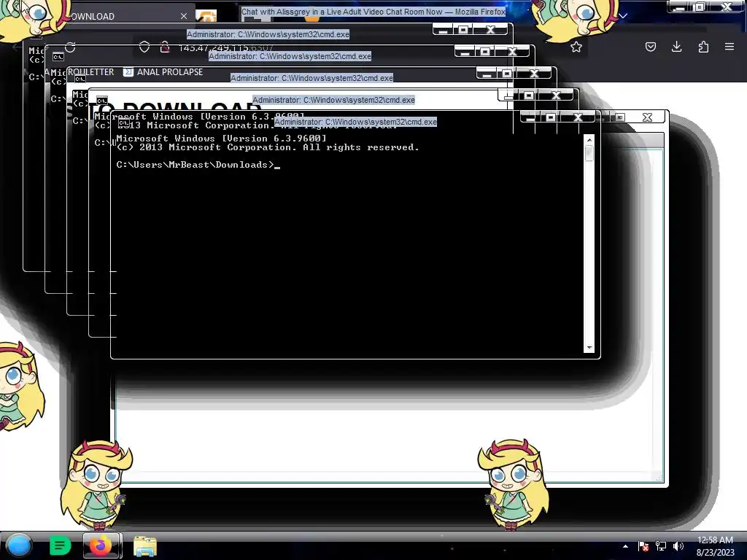This screenshot has height=560, width=747.
Task: Launch the green chat app on taskbar
Action: pos(60,545)
